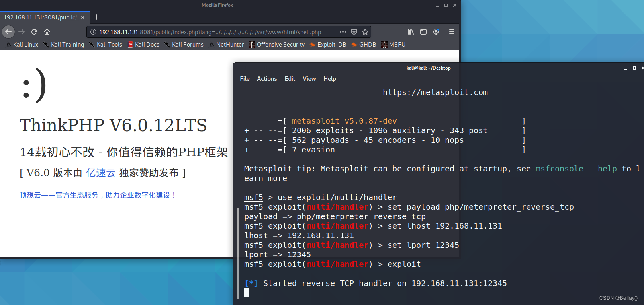Close the Mozilla Firefox window

pos(455,5)
